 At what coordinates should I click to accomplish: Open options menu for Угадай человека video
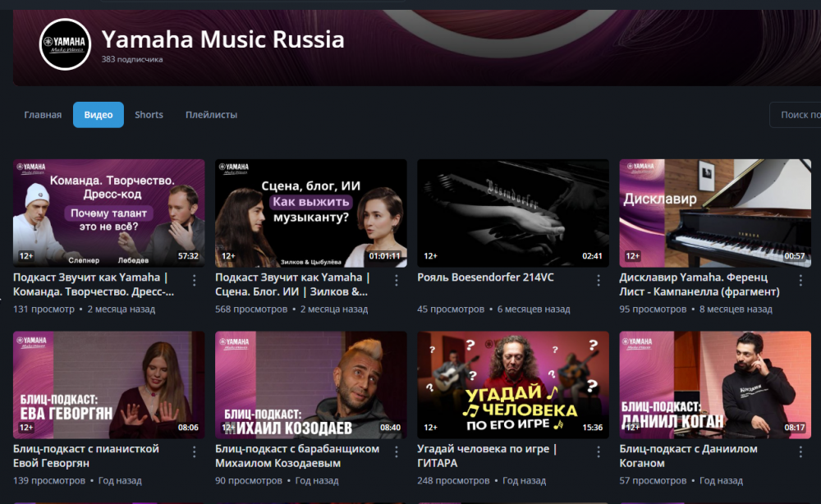[x=599, y=451]
